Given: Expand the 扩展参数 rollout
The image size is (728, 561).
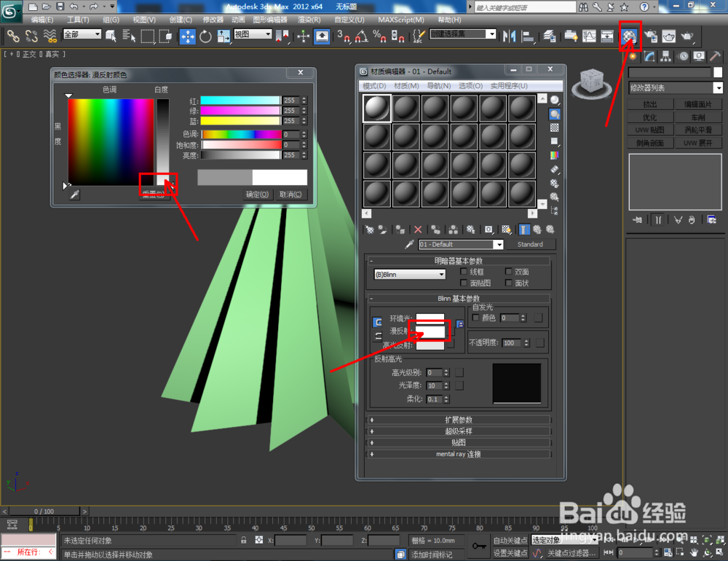Looking at the screenshot, I should [x=459, y=420].
